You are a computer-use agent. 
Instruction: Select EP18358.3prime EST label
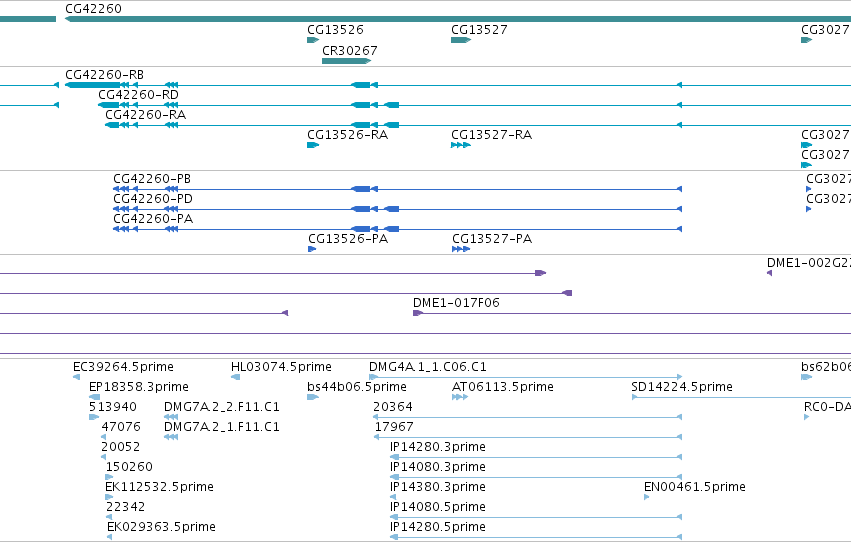pos(139,387)
